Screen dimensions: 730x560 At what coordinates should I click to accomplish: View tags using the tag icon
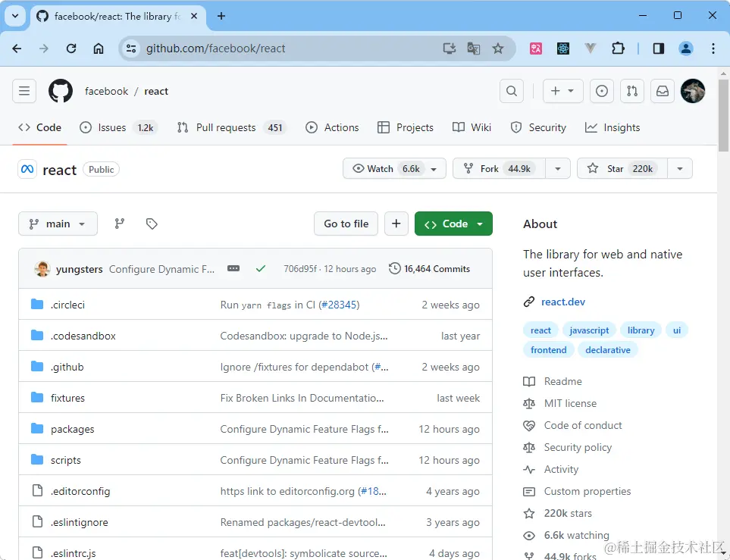click(152, 224)
